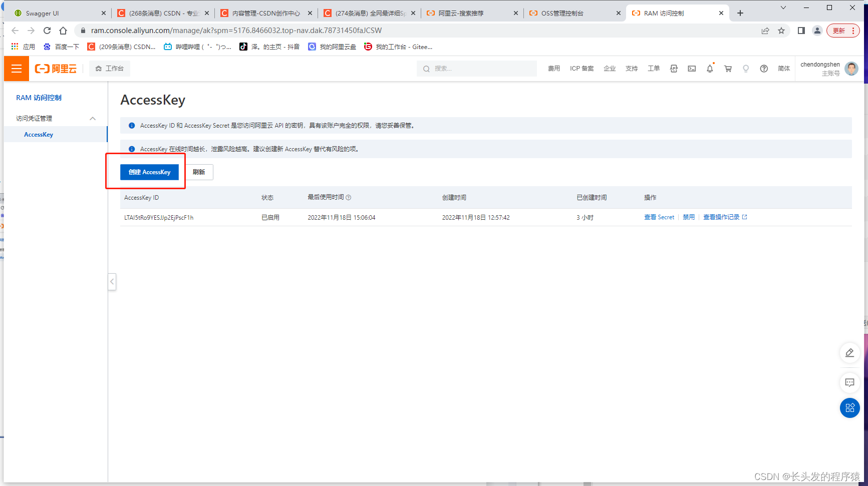Switch to the 阿里云-搜索推荐 tab
Viewport: 868px width, 486px height.
pyautogui.click(x=472, y=14)
